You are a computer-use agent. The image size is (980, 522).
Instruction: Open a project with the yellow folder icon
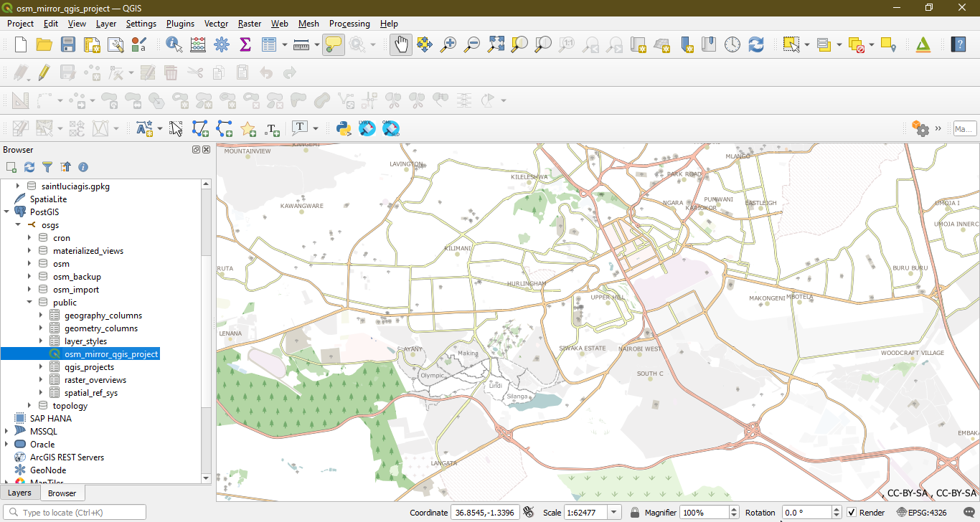44,44
